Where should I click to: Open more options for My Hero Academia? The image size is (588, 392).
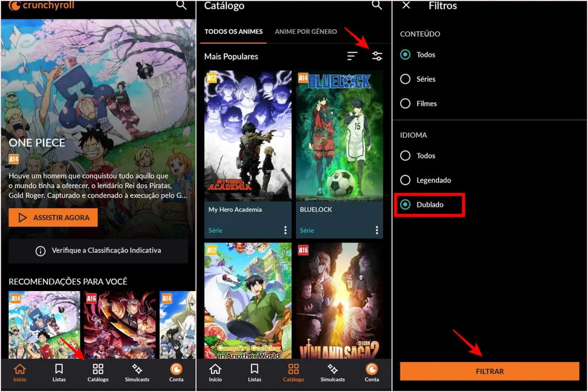pos(285,230)
